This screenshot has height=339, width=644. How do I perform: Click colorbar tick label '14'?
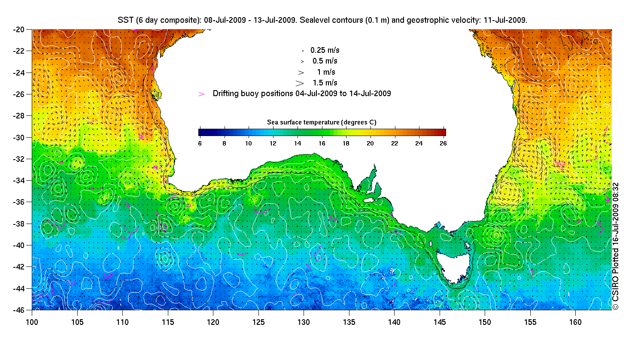(x=298, y=144)
